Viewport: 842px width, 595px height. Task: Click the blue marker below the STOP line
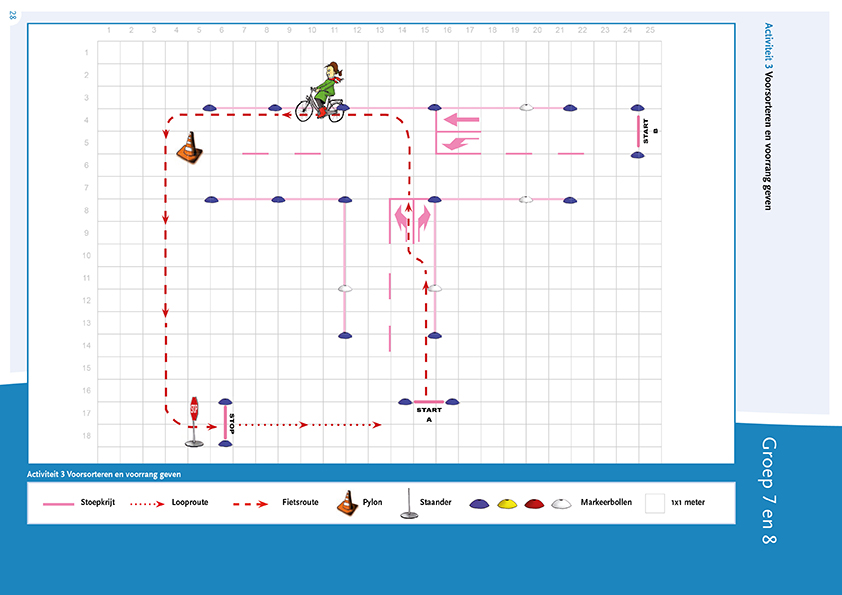(x=226, y=444)
